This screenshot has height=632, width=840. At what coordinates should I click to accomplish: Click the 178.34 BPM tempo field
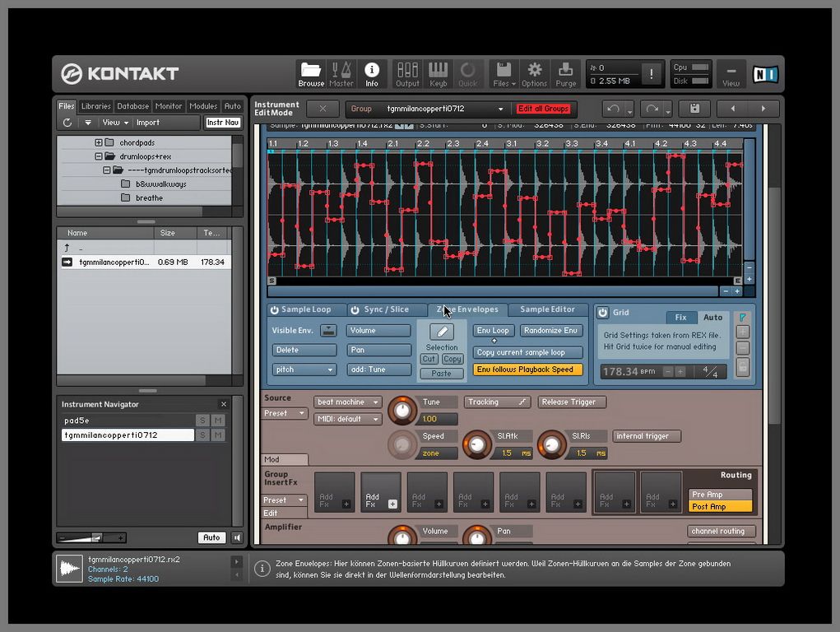pyautogui.click(x=629, y=371)
